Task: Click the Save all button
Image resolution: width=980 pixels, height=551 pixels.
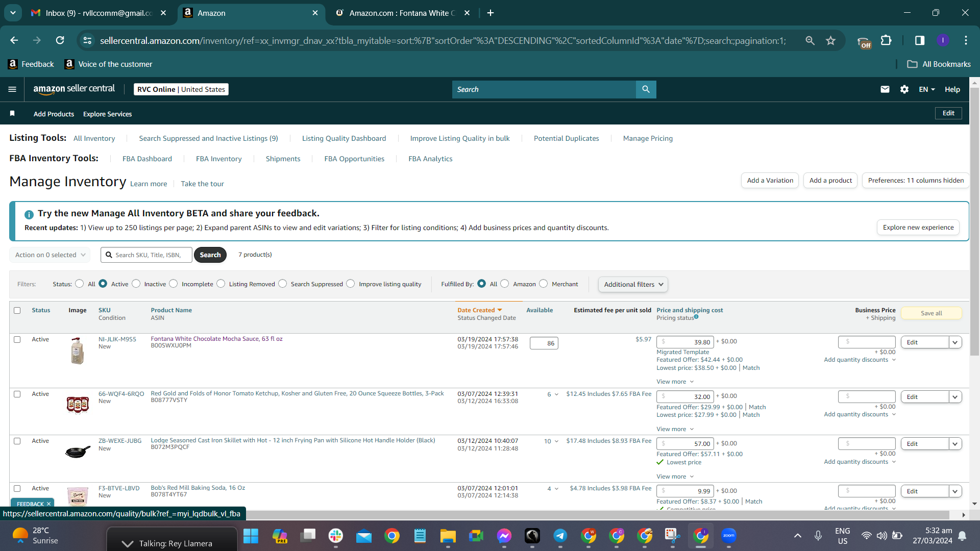Action: coord(932,313)
